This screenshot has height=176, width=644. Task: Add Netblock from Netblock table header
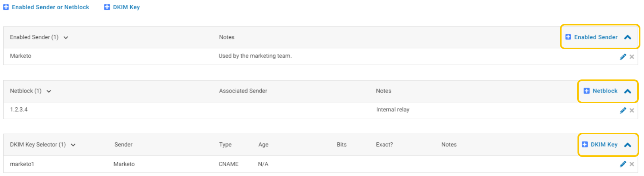point(601,91)
